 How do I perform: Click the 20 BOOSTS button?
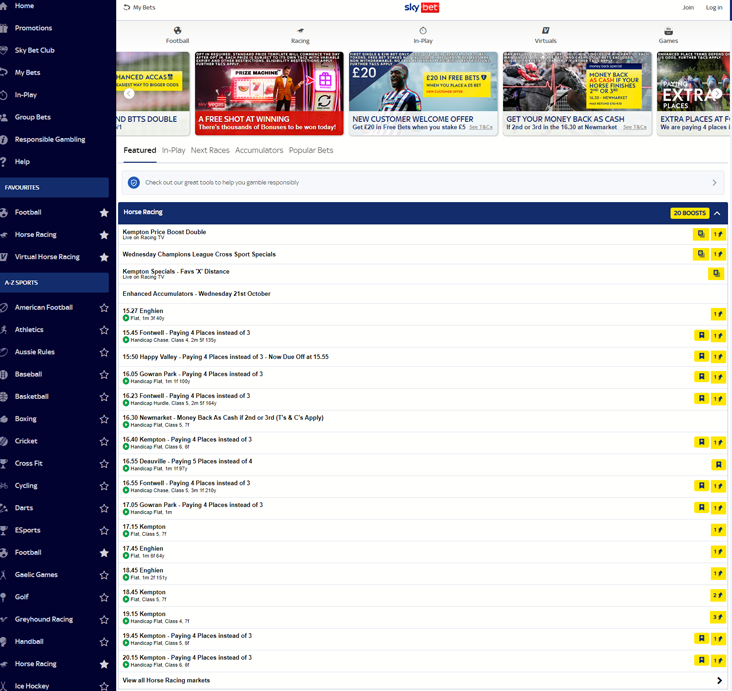pyautogui.click(x=690, y=213)
